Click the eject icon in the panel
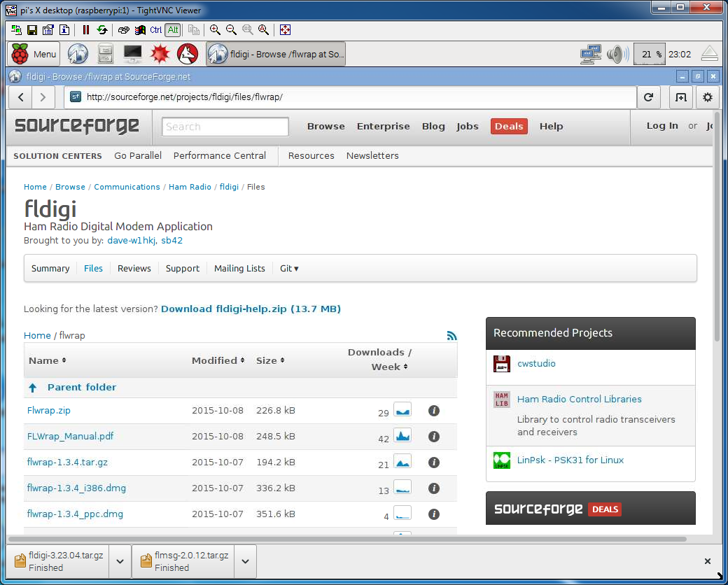The image size is (728, 585). point(709,54)
